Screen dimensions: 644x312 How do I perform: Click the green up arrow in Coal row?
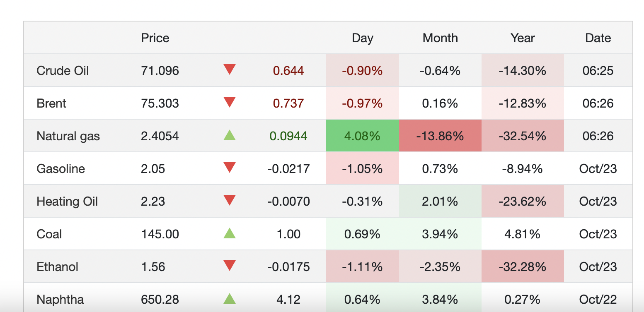click(x=229, y=233)
